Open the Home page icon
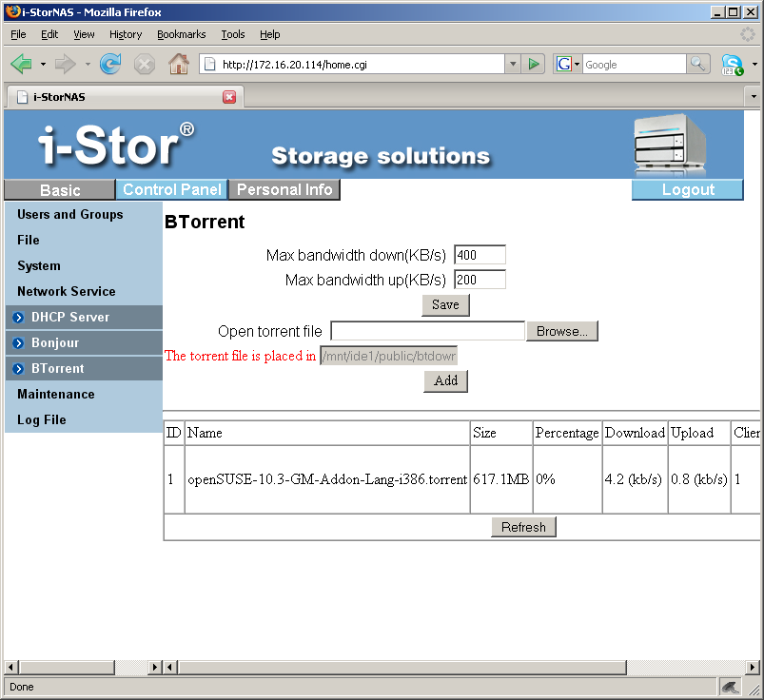Screen dimensions: 764x700 click(179, 64)
